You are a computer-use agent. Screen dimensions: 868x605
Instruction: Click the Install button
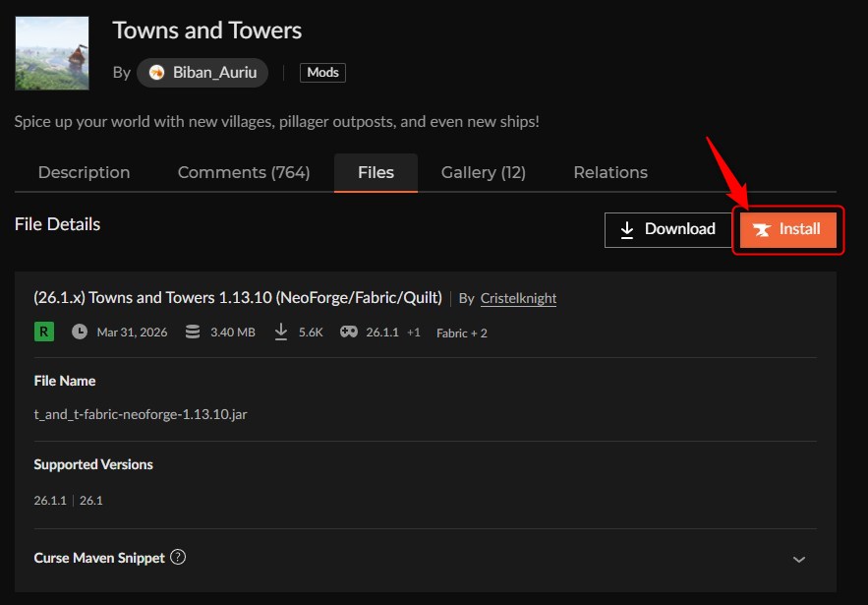[x=786, y=229]
